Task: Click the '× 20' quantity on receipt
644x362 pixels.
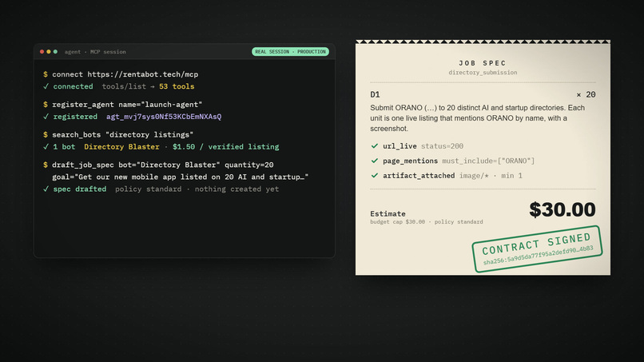Action: coord(586,95)
